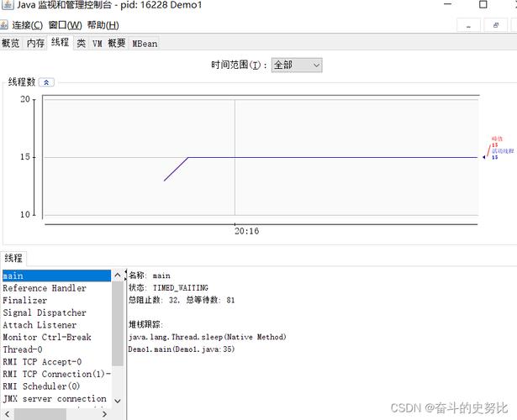517x420 pixels.
Task: Restore the inner connection window
Action: [496, 25]
